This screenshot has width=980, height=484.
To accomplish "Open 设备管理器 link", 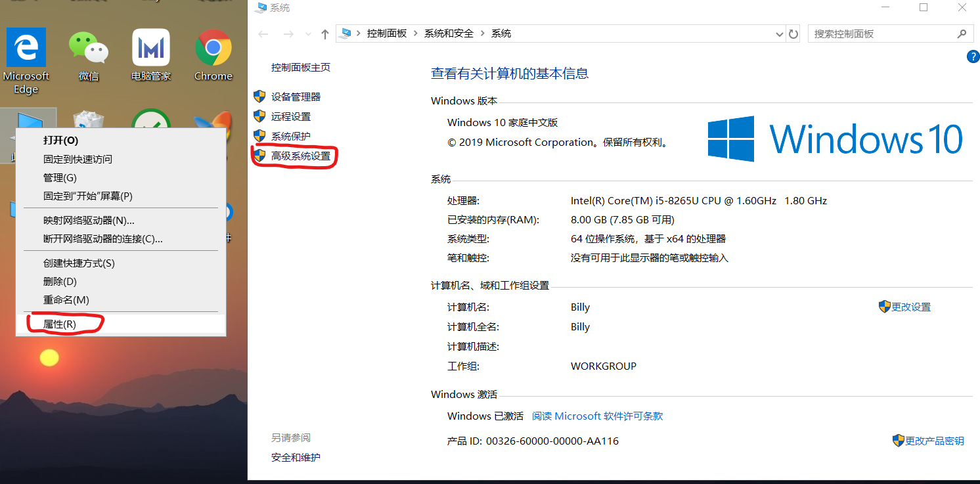I will (296, 97).
